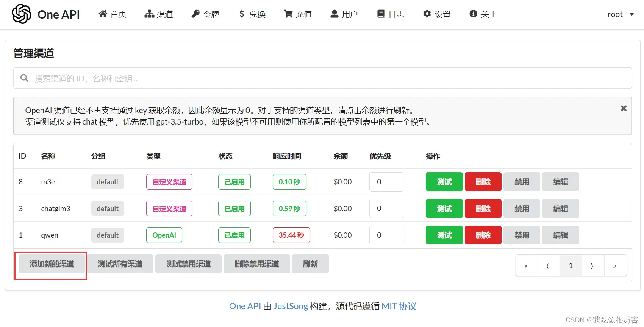Test the chatglm3 channel
Viewport: 644px width, 327px height.
point(444,209)
